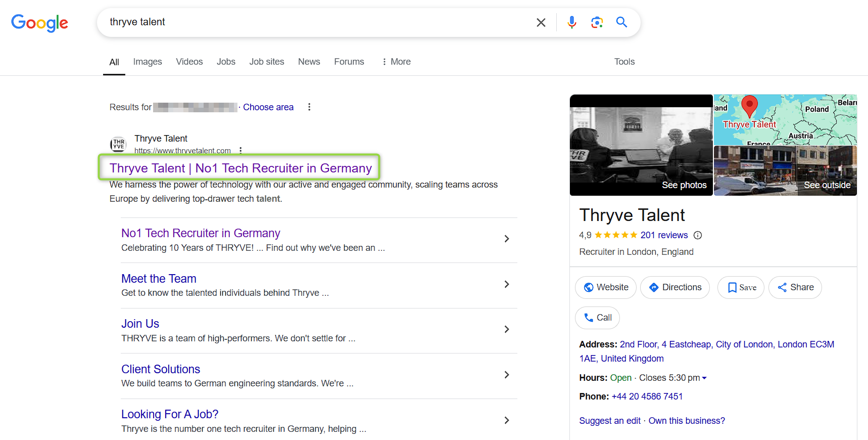
Task: Open the Looking For A Job? sitelink
Action: point(170,414)
